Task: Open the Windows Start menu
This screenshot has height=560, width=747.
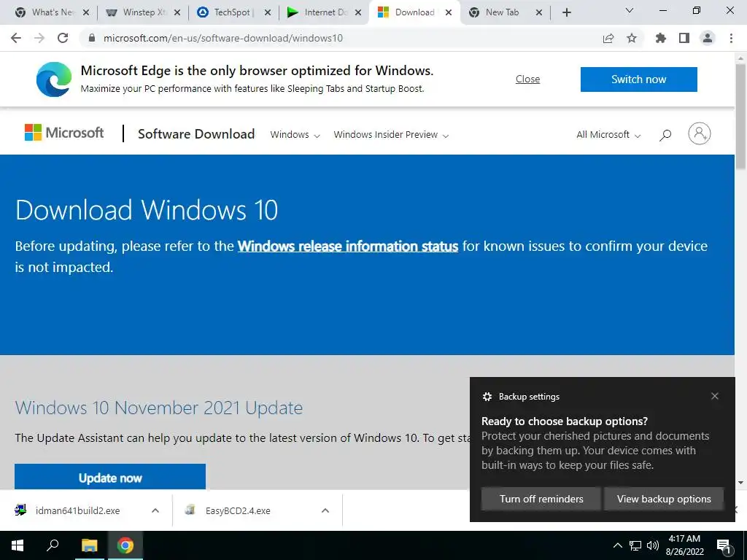Action: click(x=18, y=545)
